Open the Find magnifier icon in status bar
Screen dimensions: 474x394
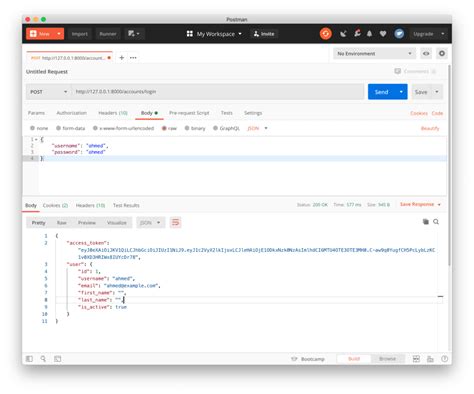pyautogui.click(x=43, y=359)
